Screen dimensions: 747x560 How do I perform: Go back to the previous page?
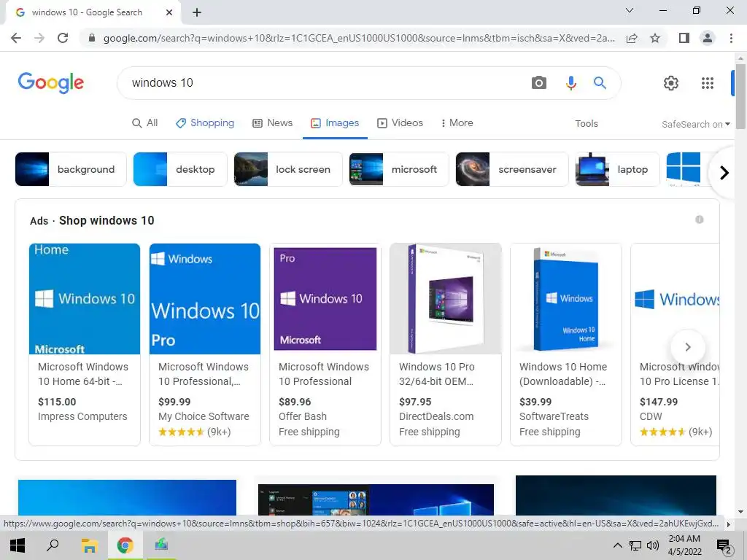pyautogui.click(x=16, y=38)
